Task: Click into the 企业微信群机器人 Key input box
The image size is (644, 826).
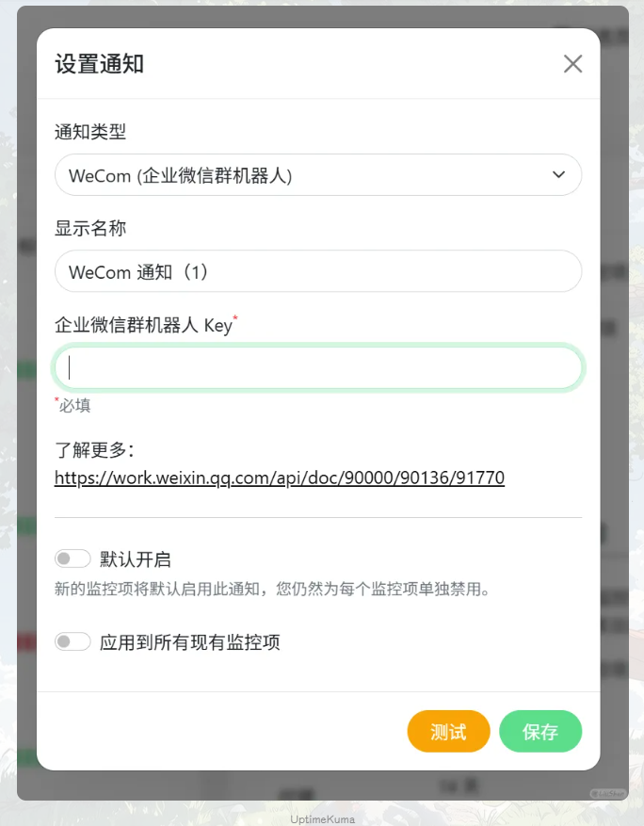Action: (318, 367)
